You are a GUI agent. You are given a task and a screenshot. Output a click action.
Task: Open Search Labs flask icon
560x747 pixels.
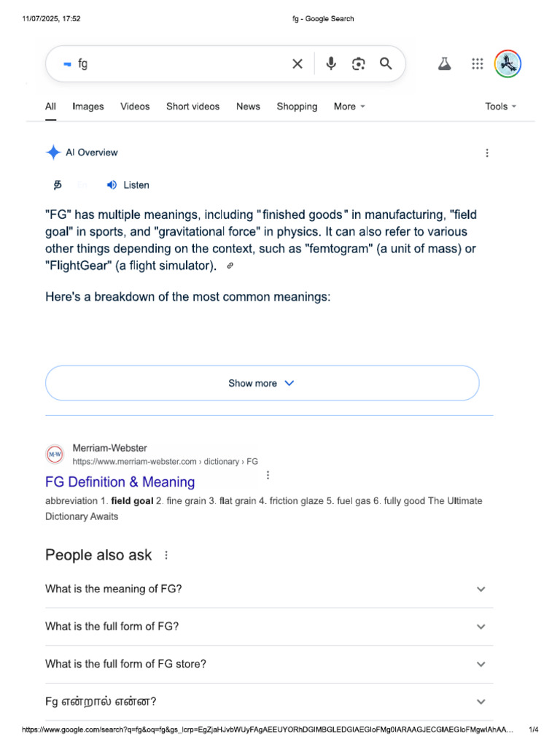444,64
